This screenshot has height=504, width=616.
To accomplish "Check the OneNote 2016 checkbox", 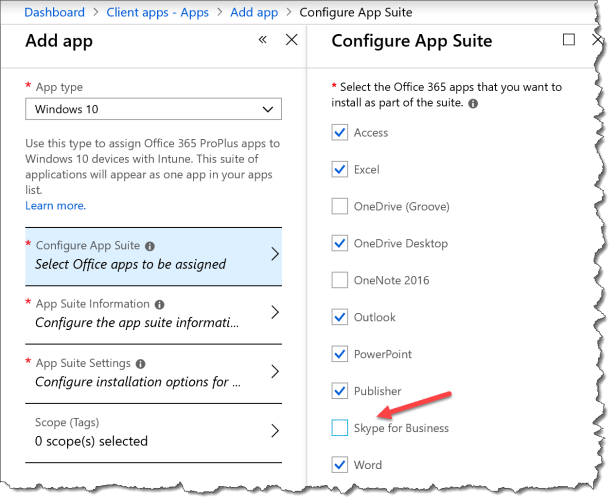I will [339, 280].
